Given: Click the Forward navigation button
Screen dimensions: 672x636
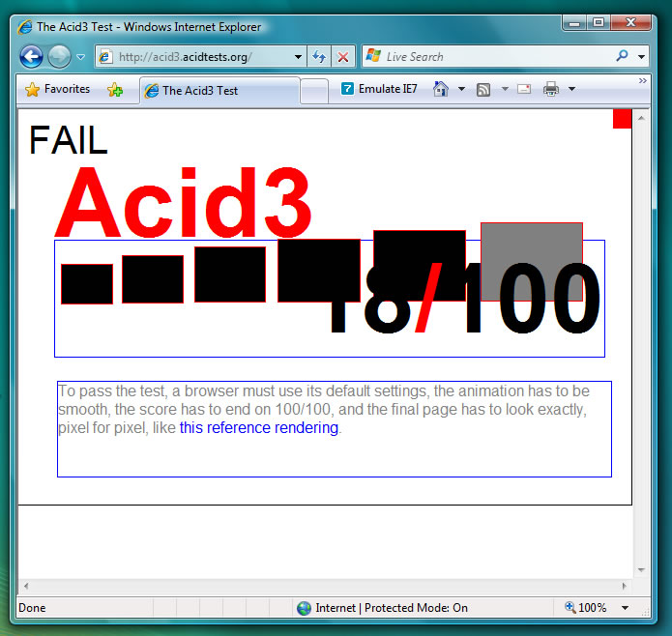Looking at the screenshot, I should pyautogui.click(x=59, y=57).
